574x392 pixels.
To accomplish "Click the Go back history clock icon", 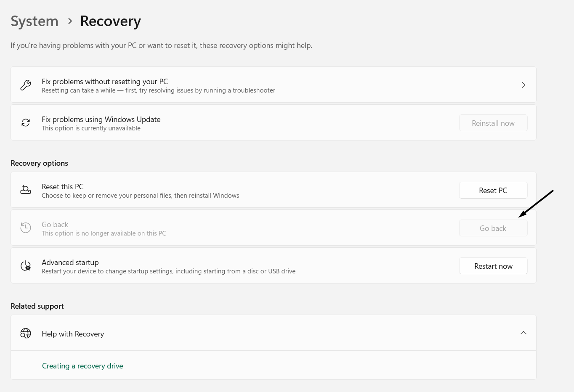I will 26,228.
